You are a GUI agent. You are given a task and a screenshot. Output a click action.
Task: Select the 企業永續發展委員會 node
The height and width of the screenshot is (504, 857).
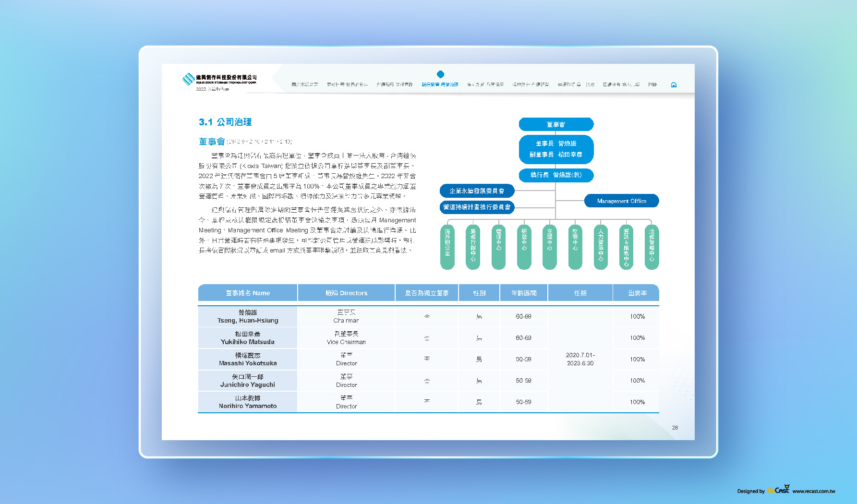pyautogui.click(x=477, y=191)
